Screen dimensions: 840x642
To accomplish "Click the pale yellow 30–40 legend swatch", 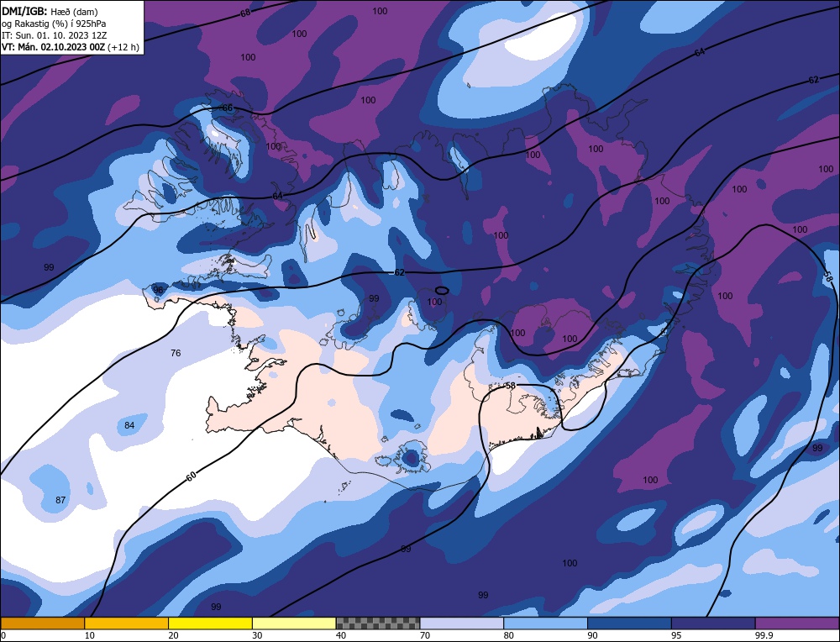I will [294, 624].
